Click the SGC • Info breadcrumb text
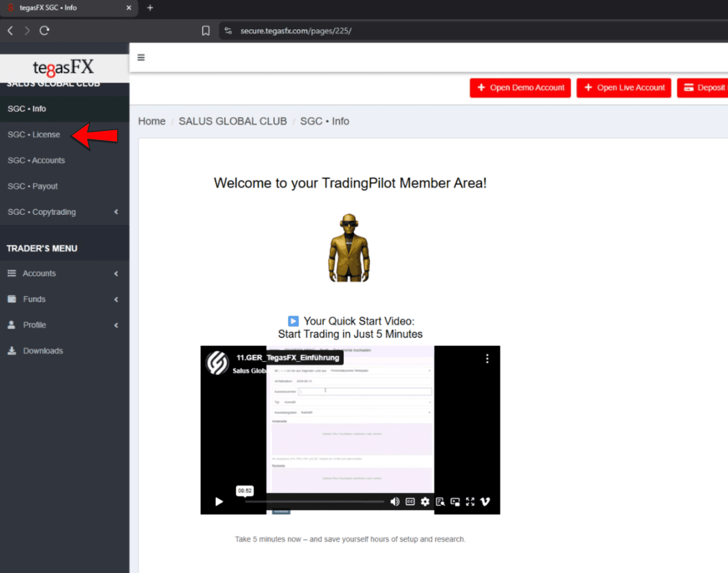728x573 pixels. 325,121
